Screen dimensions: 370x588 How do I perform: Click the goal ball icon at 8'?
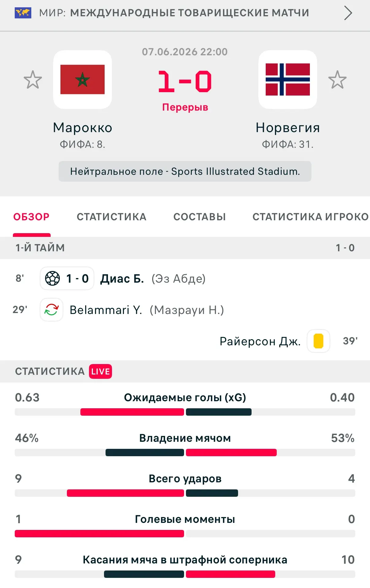click(52, 278)
